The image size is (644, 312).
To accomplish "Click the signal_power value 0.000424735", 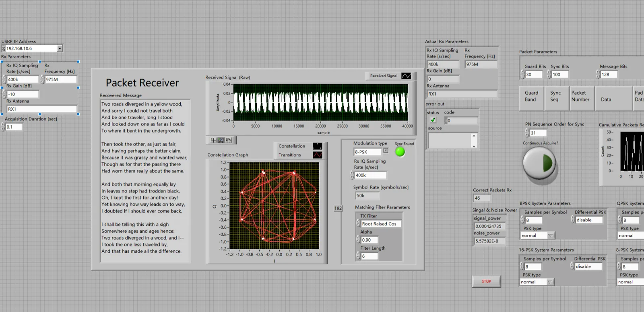I will click(489, 226).
